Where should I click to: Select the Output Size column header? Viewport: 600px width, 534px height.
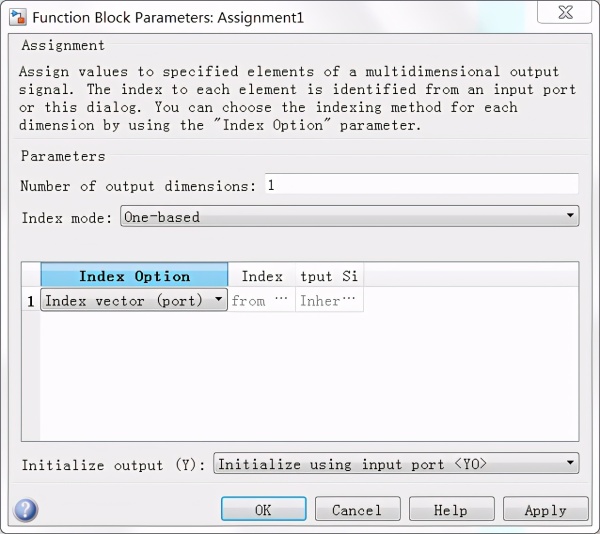point(329,275)
